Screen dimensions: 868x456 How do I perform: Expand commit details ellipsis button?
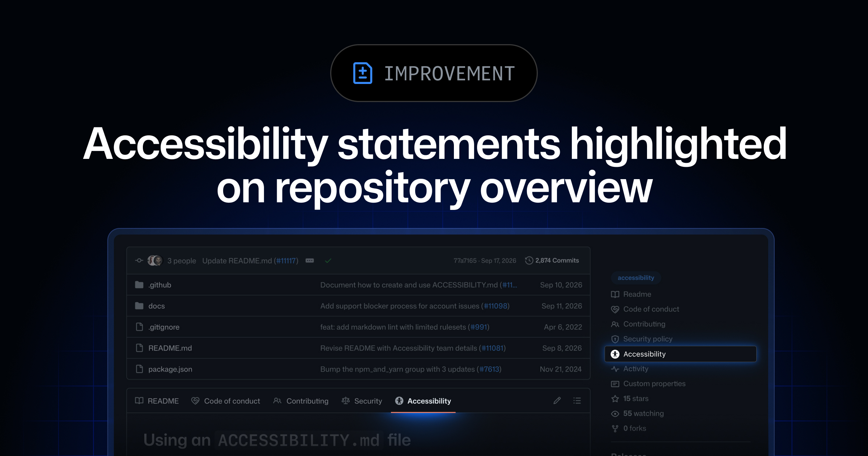coord(310,261)
